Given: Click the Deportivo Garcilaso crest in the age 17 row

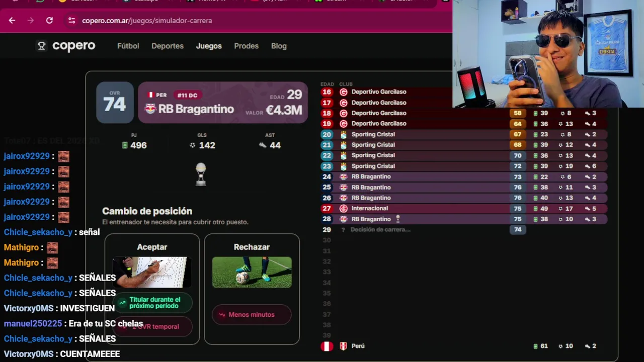Looking at the screenshot, I should tap(344, 103).
